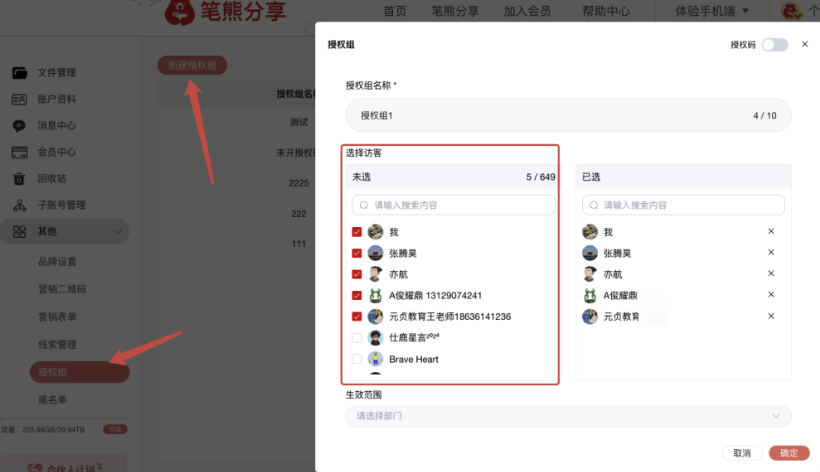The width and height of the screenshot is (820, 472).
Task: Open 文件管理 via its folder icon
Action: pos(19,73)
